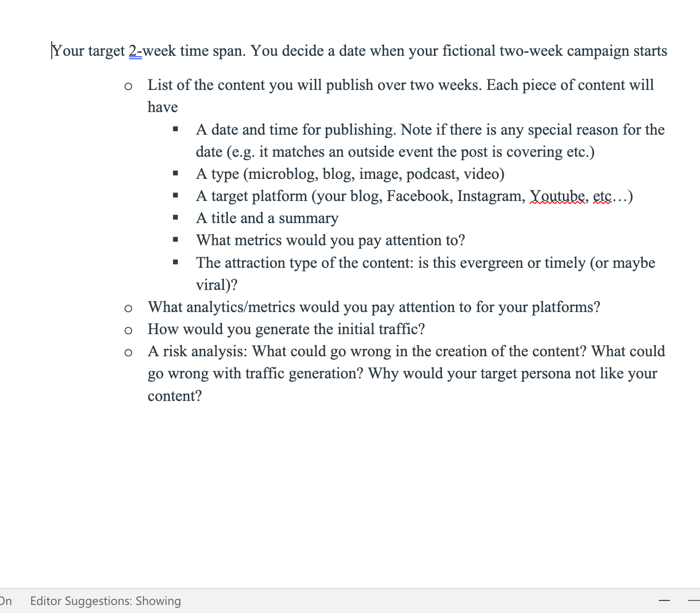This screenshot has height=613, width=700.
Task: Click the "On" indicator in the status bar
Action: coord(7,601)
